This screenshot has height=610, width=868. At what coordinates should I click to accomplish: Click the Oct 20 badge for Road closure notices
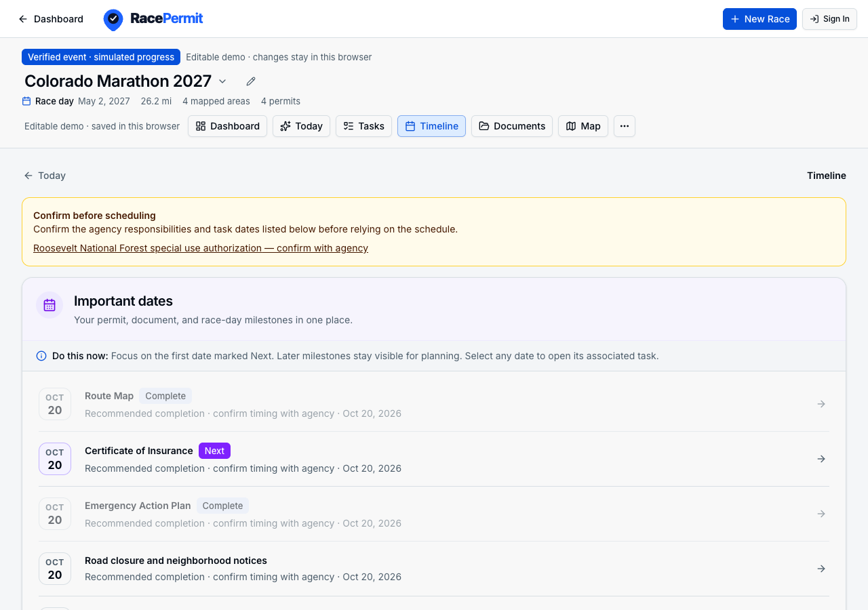tap(55, 569)
